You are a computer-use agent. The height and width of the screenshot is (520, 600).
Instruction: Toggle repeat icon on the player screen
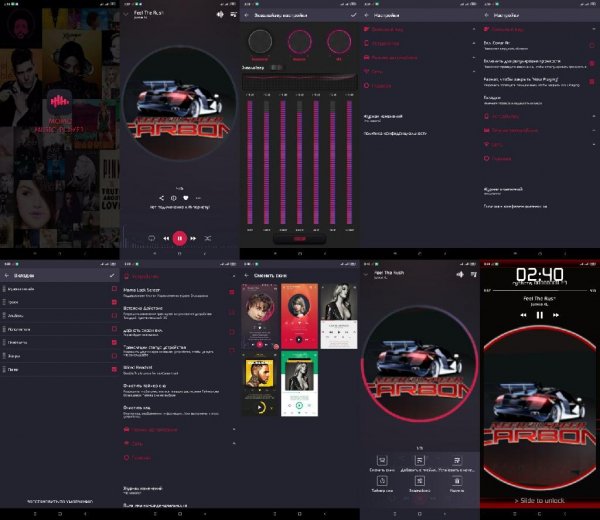(x=152, y=238)
